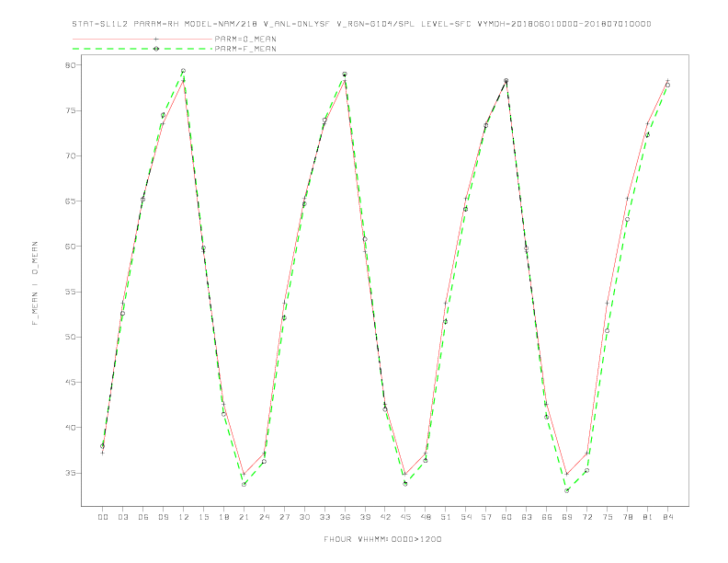Click x-axis forecast hour label 12
728x563 pixels.
coord(184,517)
